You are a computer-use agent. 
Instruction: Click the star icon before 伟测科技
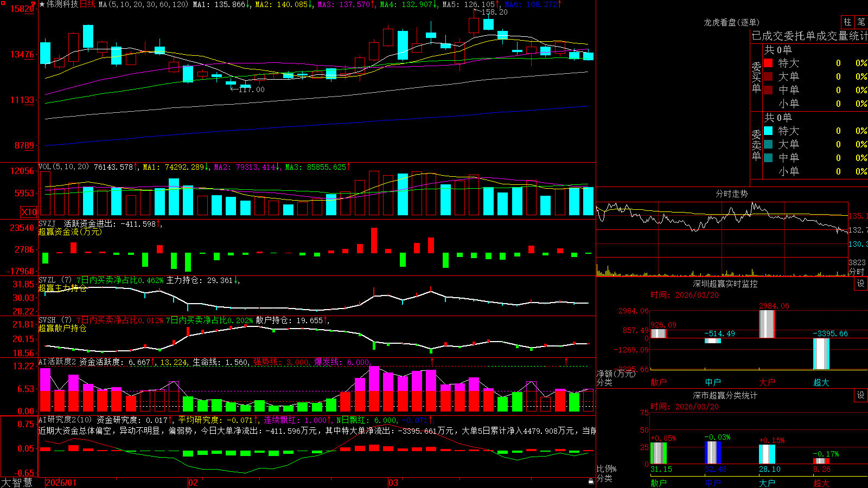click(x=42, y=4)
